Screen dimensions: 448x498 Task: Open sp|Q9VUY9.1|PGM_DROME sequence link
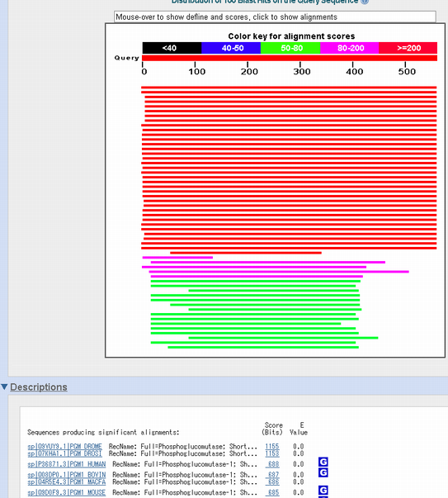pyautogui.click(x=64, y=446)
